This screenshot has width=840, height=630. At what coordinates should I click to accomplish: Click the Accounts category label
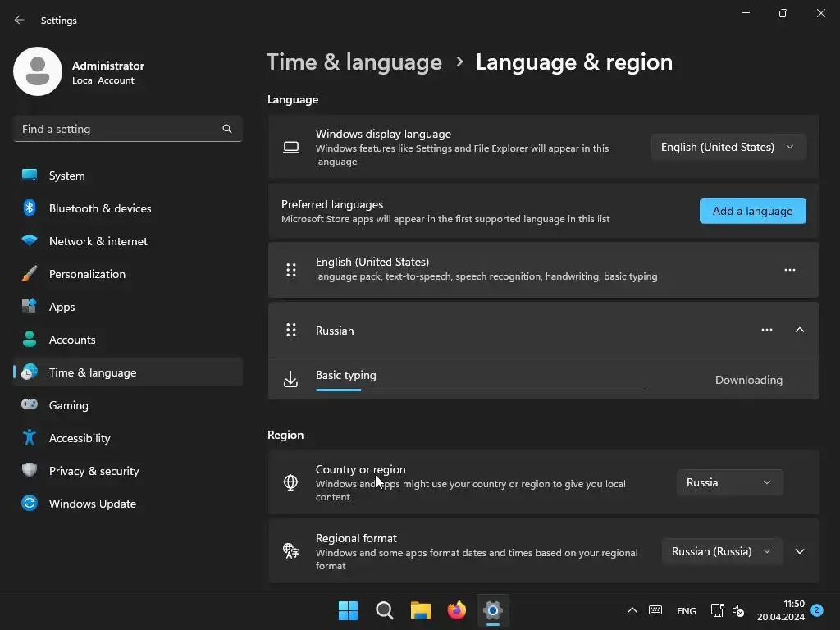tap(72, 340)
